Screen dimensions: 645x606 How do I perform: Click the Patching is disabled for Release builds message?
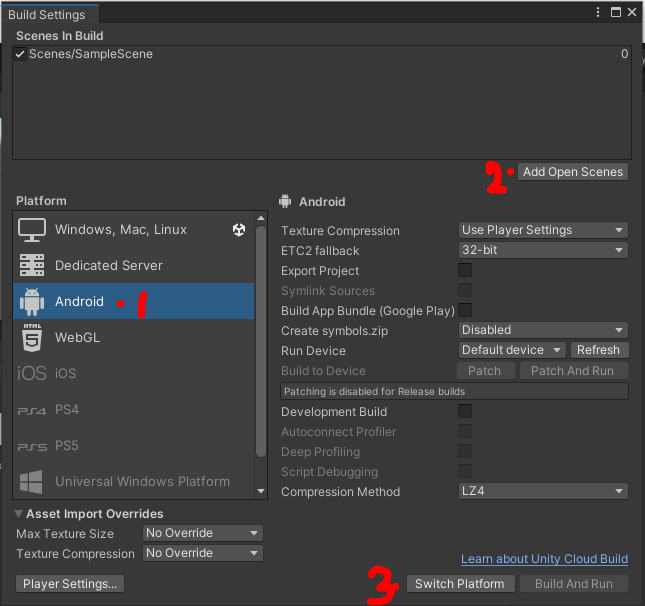[x=455, y=391]
